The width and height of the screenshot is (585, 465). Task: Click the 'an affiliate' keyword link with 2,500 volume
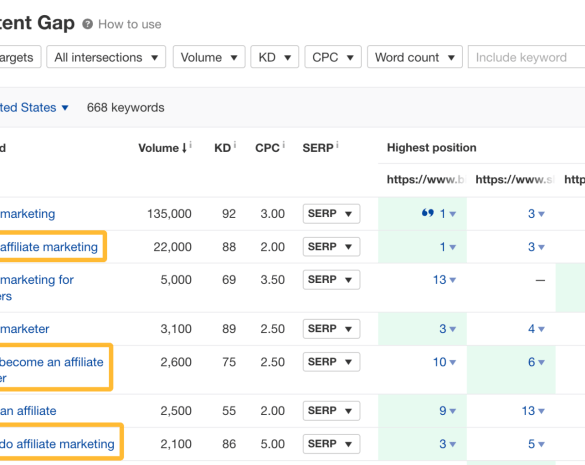click(28, 411)
